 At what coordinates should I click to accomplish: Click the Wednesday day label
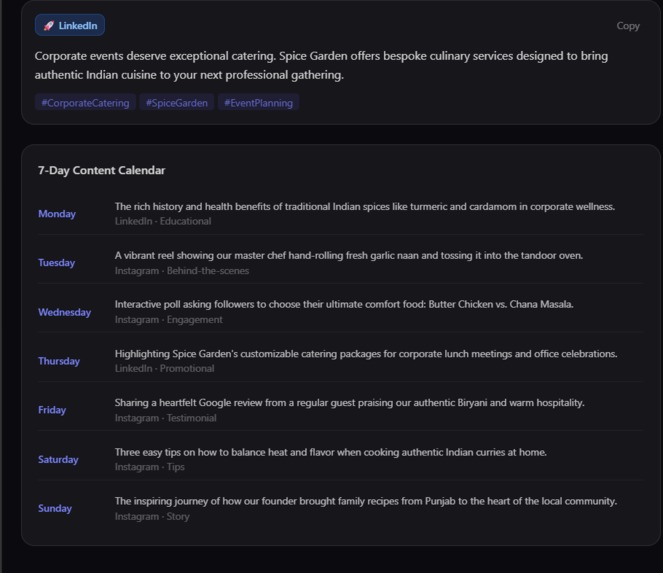(x=64, y=312)
